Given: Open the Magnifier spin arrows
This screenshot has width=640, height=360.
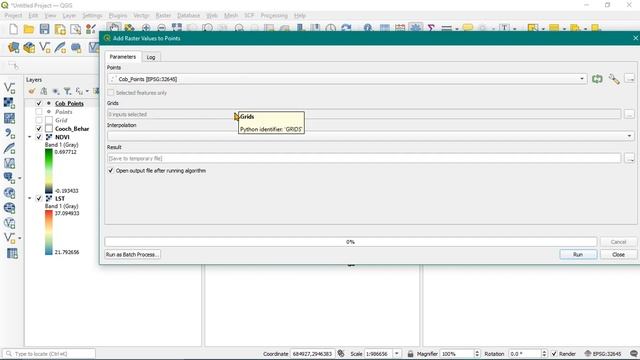Looking at the screenshot, I should 477,353.
